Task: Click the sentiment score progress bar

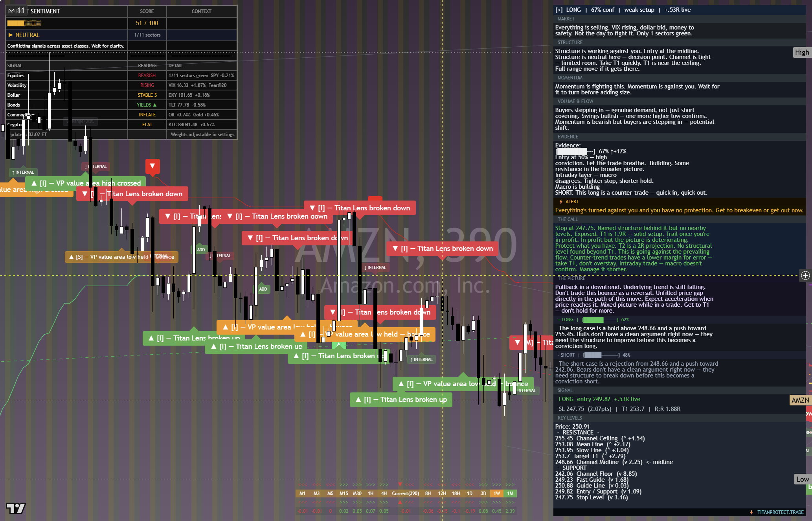Action: pyautogui.click(x=24, y=23)
